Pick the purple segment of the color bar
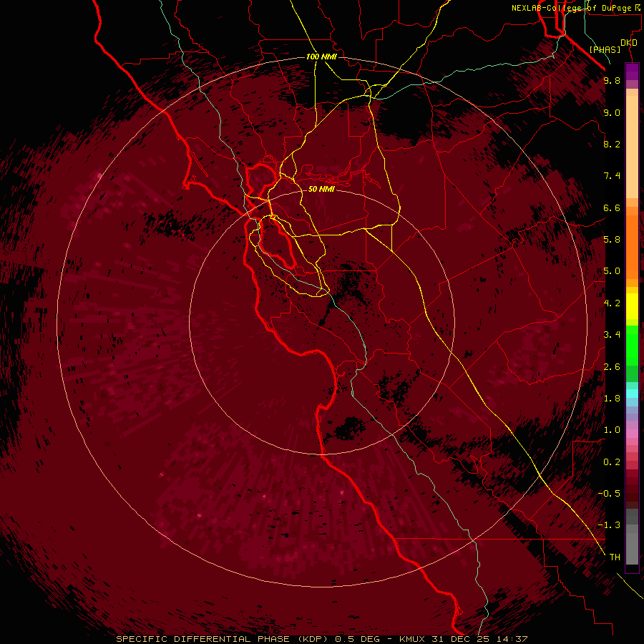644x644 pixels. tap(632, 72)
